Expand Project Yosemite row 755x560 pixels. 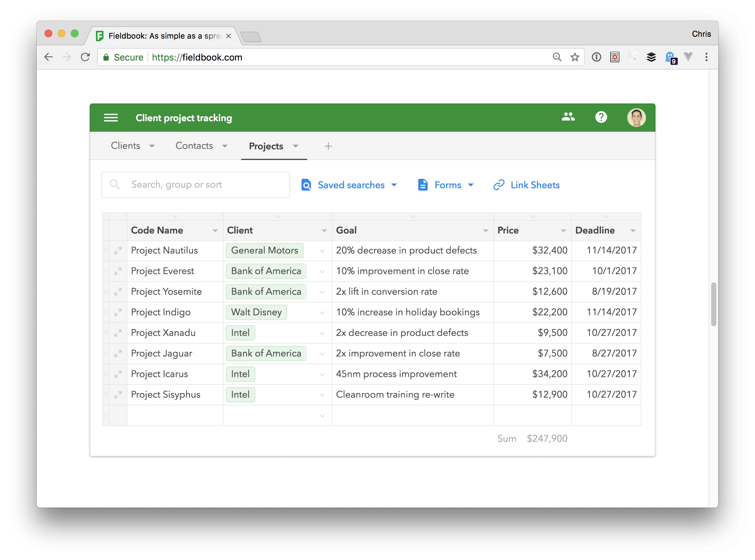click(118, 292)
